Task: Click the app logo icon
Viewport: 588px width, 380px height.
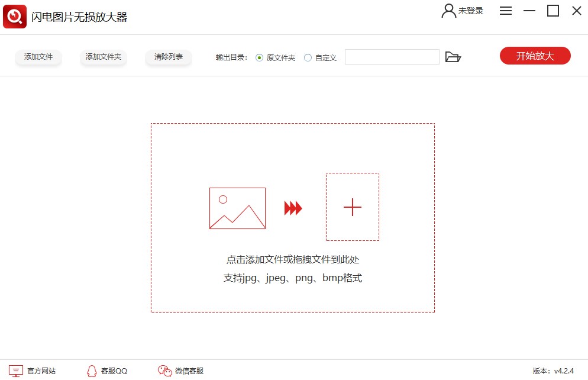Action: 15,15
